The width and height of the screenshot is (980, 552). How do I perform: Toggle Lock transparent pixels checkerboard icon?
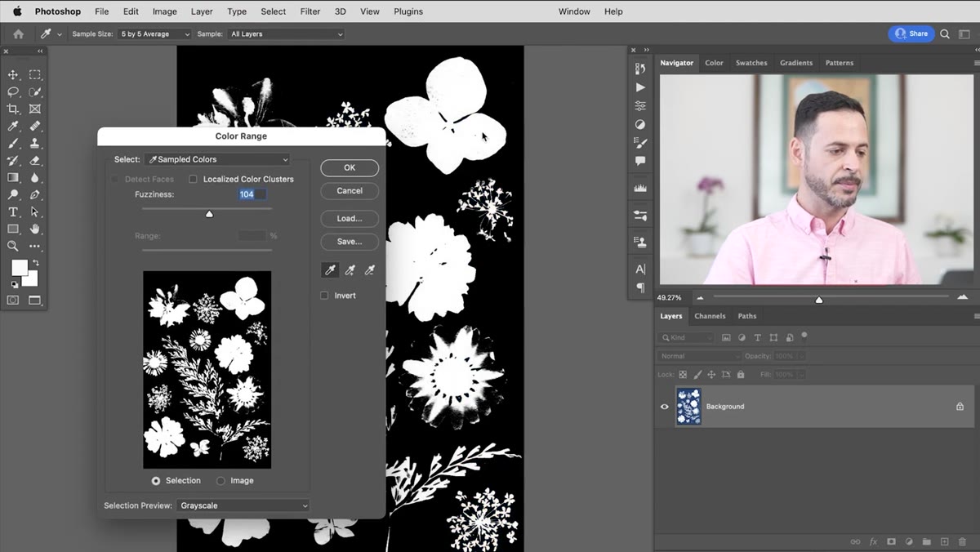683,375
